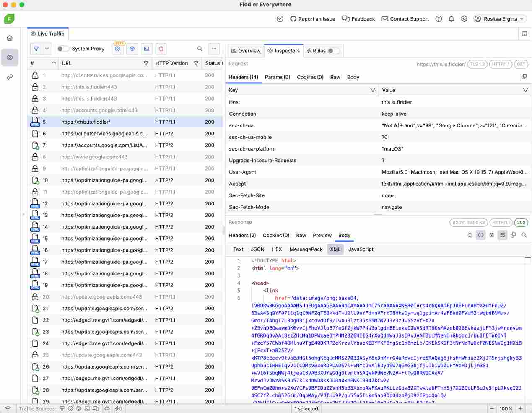The width and height of the screenshot is (532, 413).
Task: Switch to the Preview tab in Response
Action: click(322, 235)
